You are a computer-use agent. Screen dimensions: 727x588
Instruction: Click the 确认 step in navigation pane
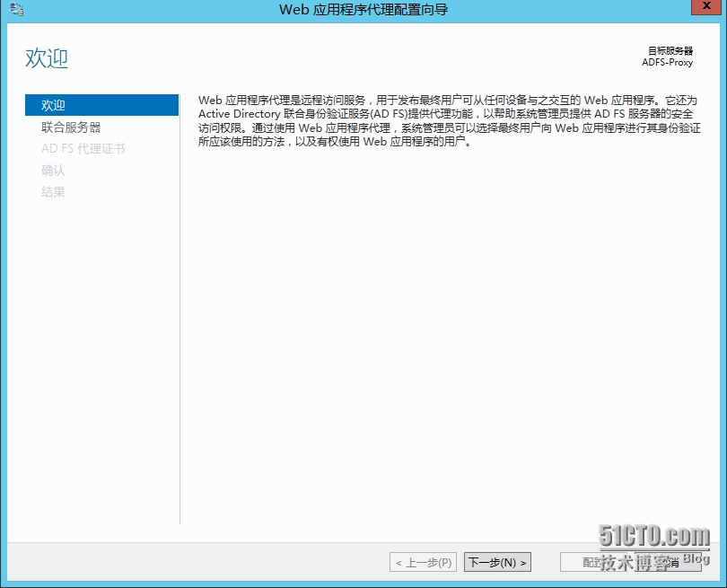click(52, 171)
